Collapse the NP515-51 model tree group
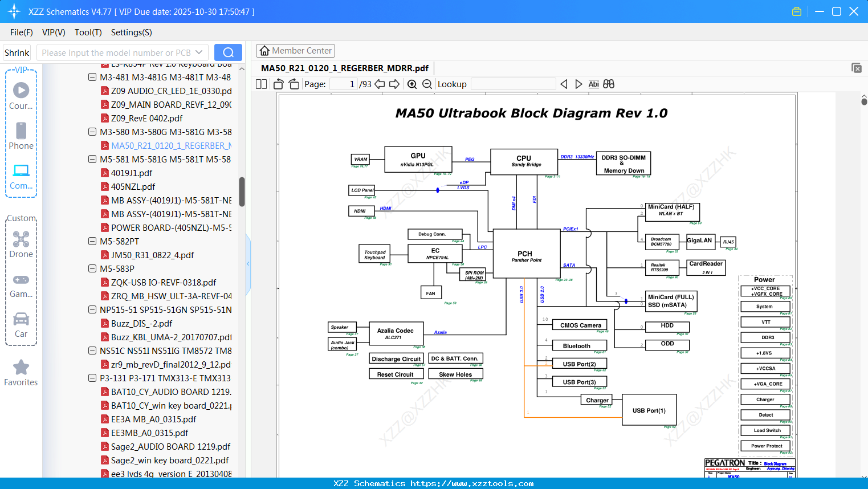Screen dimensions: 868x489 tap(92, 310)
